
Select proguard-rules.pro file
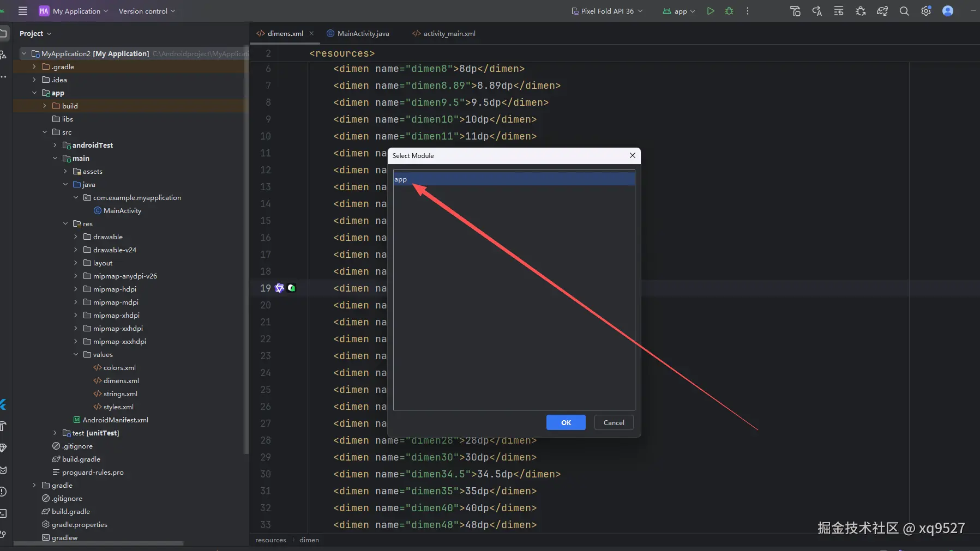coord(88,472)
